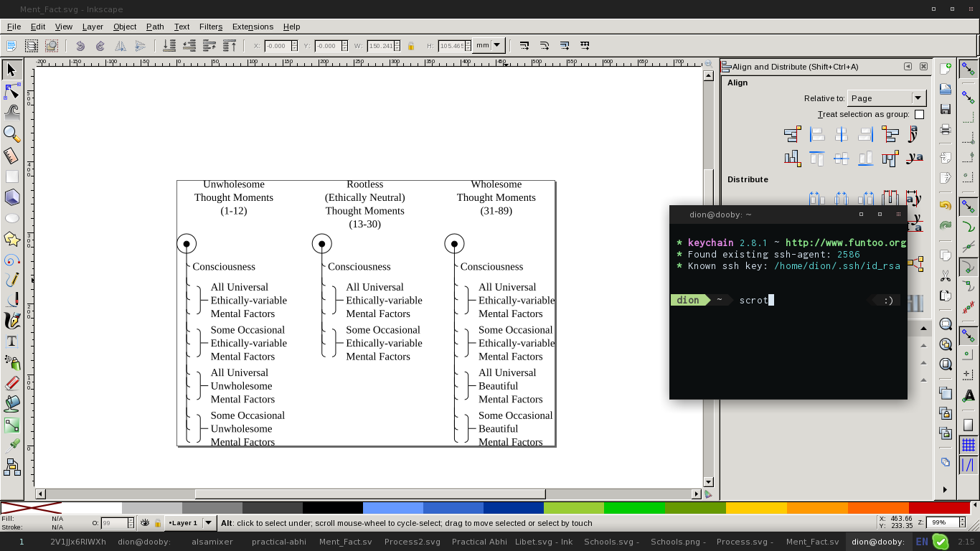Select the Eraser tool
The image size is (980, 551).
[x=11, y=383]
